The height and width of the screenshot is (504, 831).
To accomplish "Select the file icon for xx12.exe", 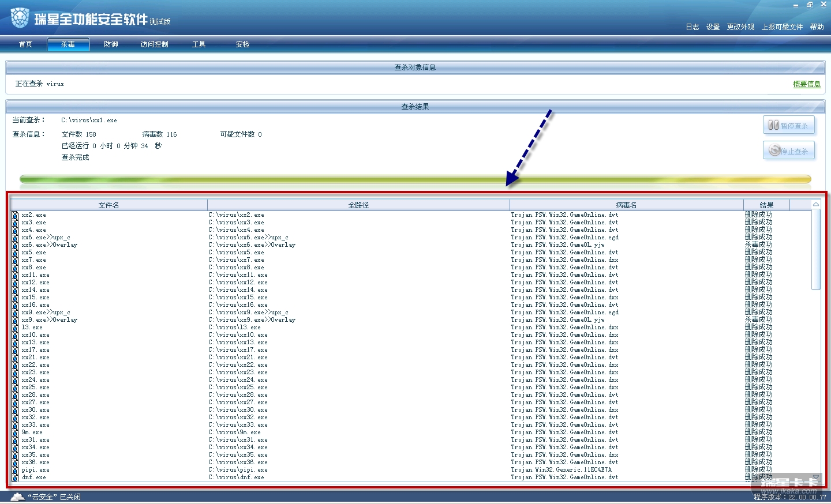I will pos(15,283).
